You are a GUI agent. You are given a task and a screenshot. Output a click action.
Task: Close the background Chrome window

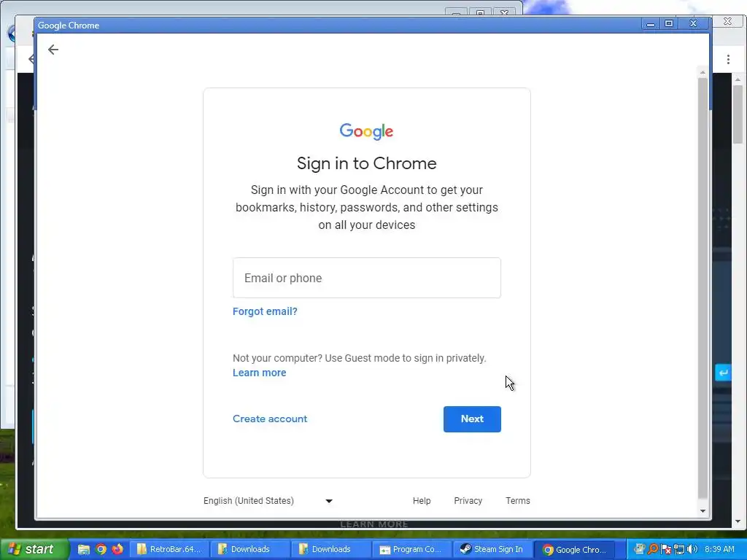pos(727,21)
